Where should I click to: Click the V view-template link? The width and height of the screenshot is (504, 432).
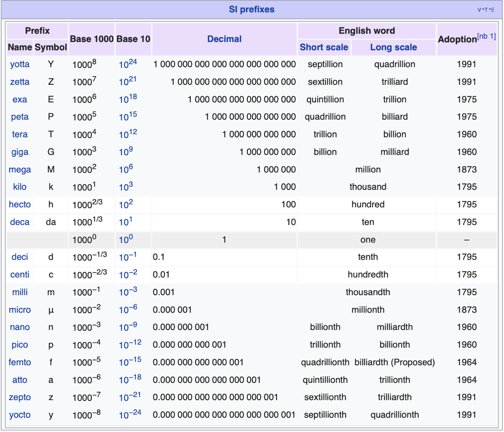pyautogui.click(x=480, y=10)
